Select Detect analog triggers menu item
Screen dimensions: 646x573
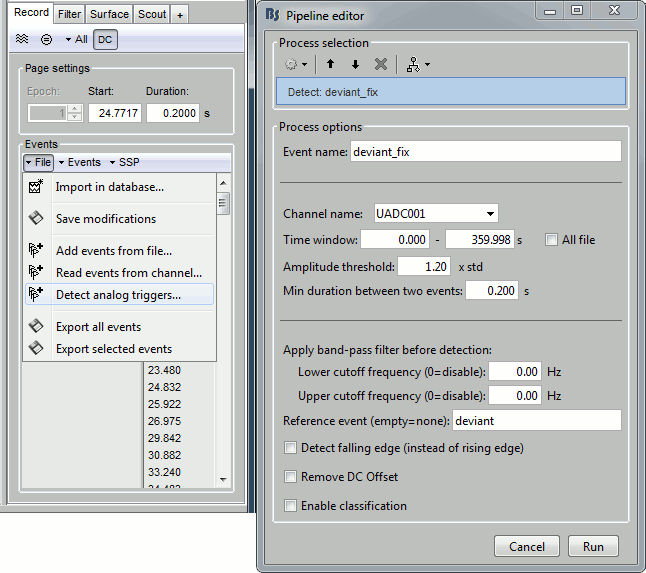coord(118,295)
